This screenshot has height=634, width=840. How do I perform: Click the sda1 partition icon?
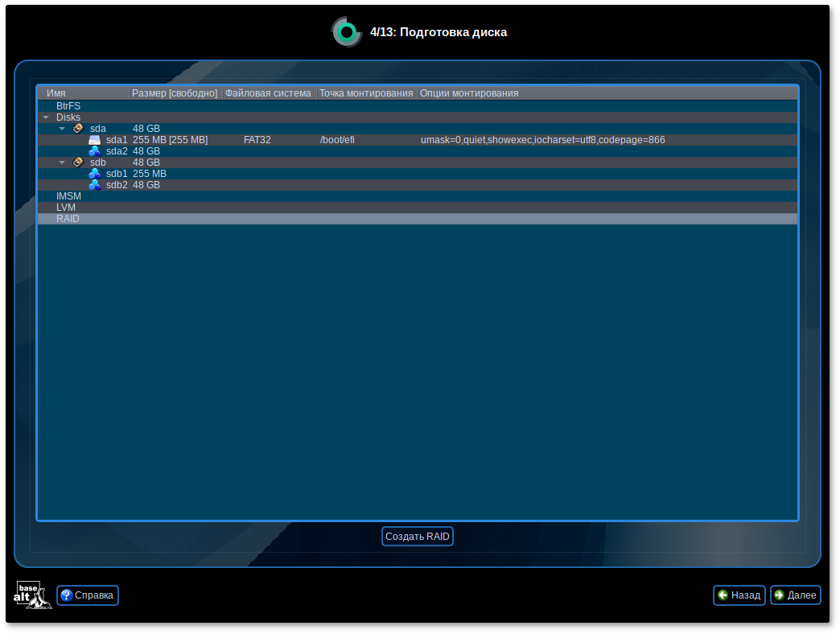pyautogui.click(x=95, y=140)
